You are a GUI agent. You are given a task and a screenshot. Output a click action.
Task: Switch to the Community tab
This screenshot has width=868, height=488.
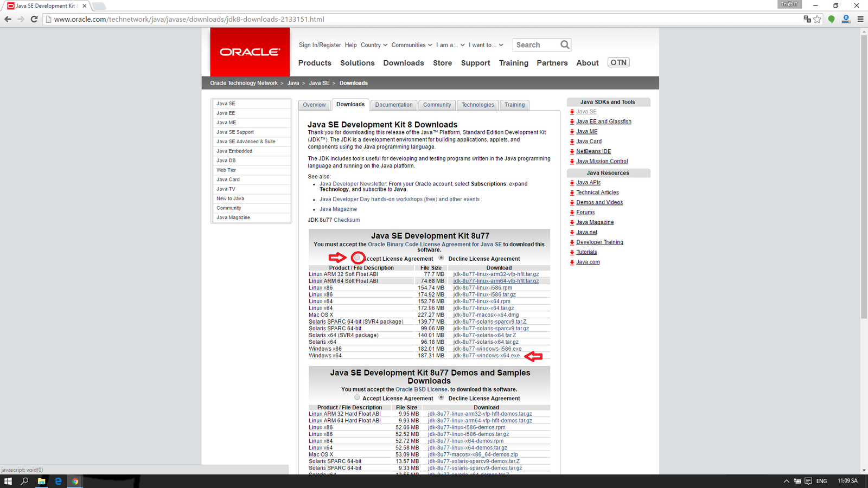(x=437, y=105)
